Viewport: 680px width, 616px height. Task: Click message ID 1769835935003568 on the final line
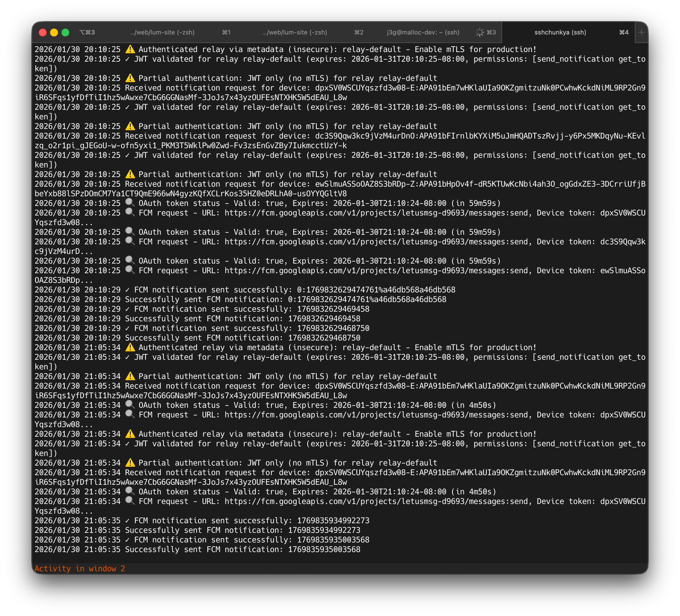coord(324,549)
